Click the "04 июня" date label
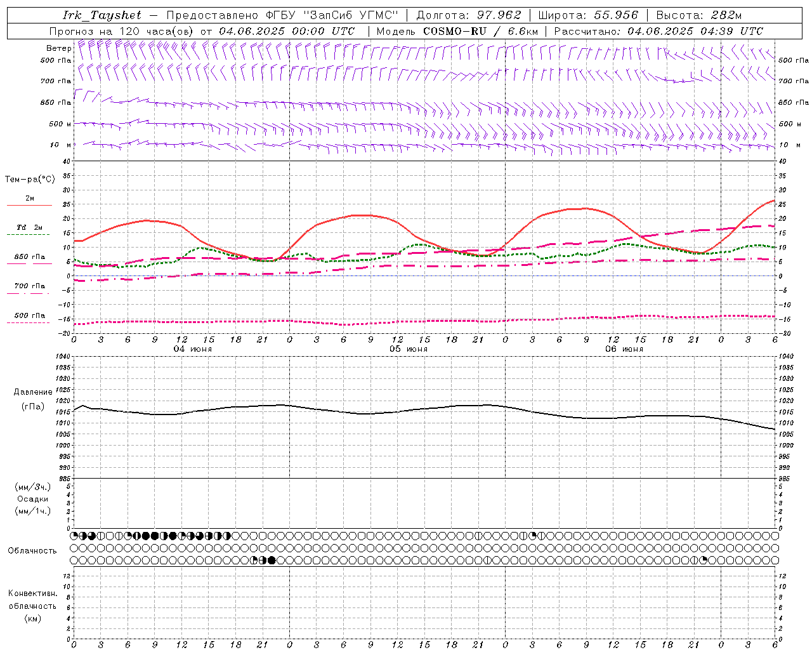 point(193,349)
